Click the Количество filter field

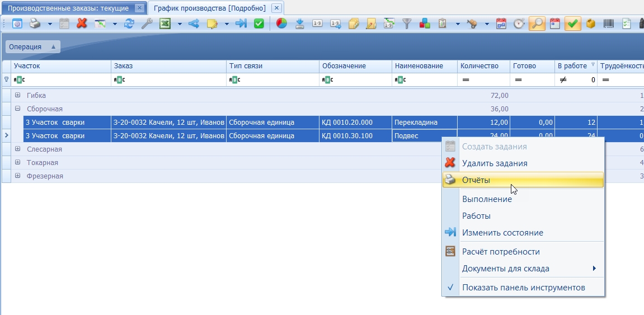[x=484, y=79]
